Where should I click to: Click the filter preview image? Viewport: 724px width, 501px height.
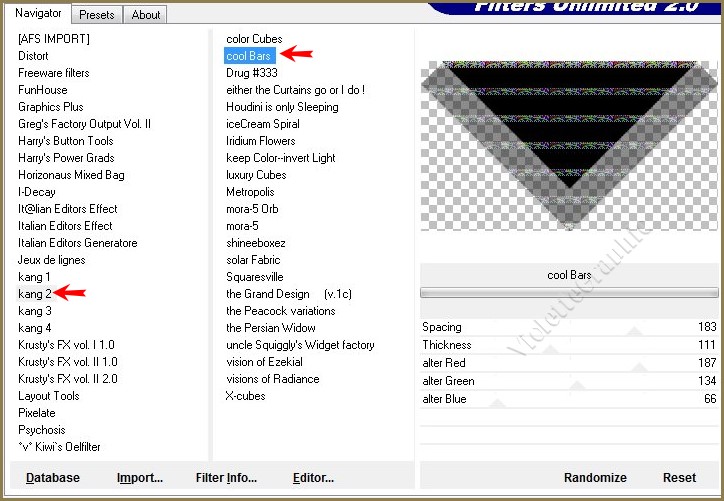pos(570,145)
